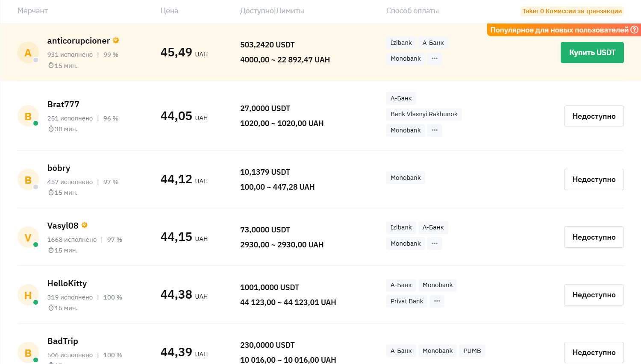Image resolution: width=641 pixels, height=364 pixels.
Task: Click Monobank tag in bobry row
Action: [x=406, y=178]
